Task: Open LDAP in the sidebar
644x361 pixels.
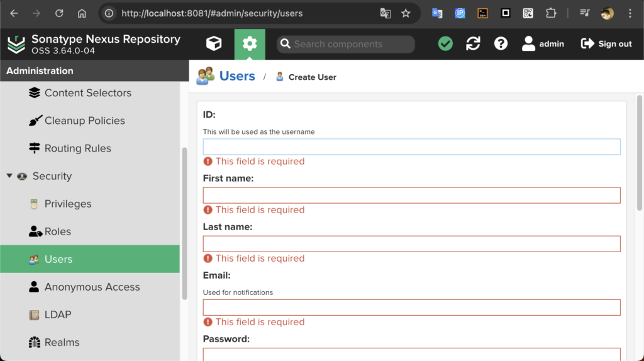Action: 57,314
